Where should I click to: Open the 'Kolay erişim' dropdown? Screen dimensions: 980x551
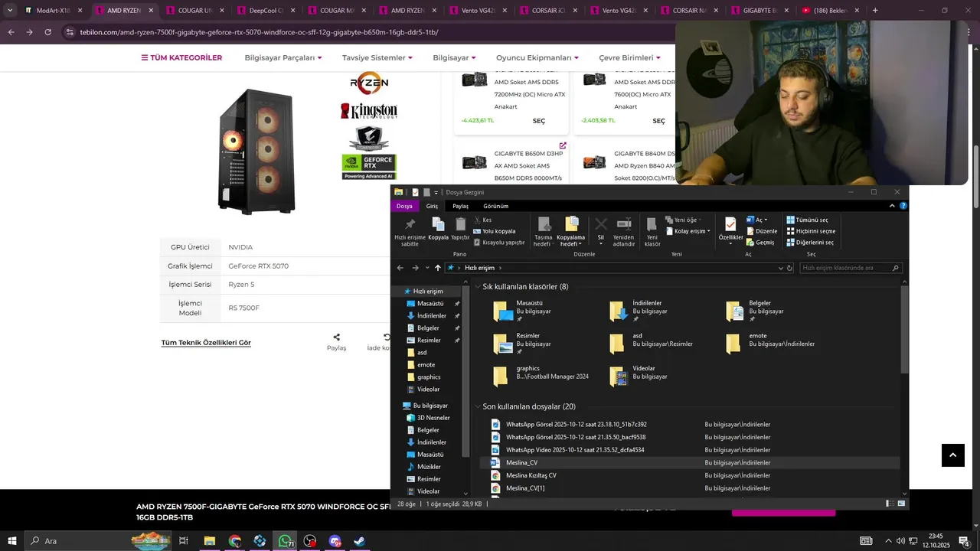click(x=688, y=231)
